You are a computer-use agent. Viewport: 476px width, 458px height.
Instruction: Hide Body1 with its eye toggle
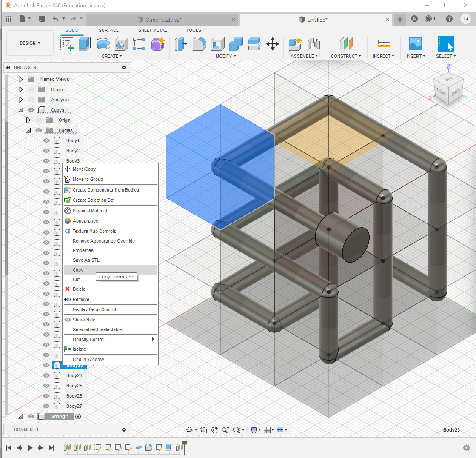tap(46, 140)
